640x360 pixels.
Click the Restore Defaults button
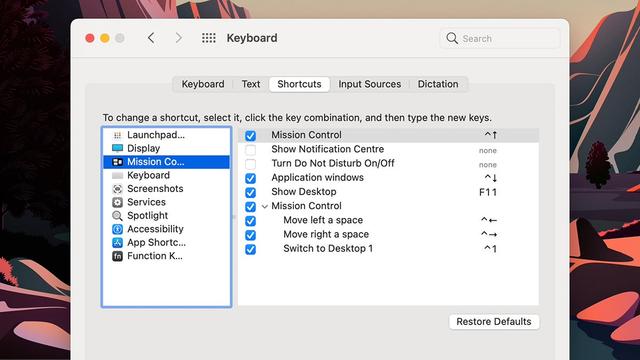click(x=494, y=322)
